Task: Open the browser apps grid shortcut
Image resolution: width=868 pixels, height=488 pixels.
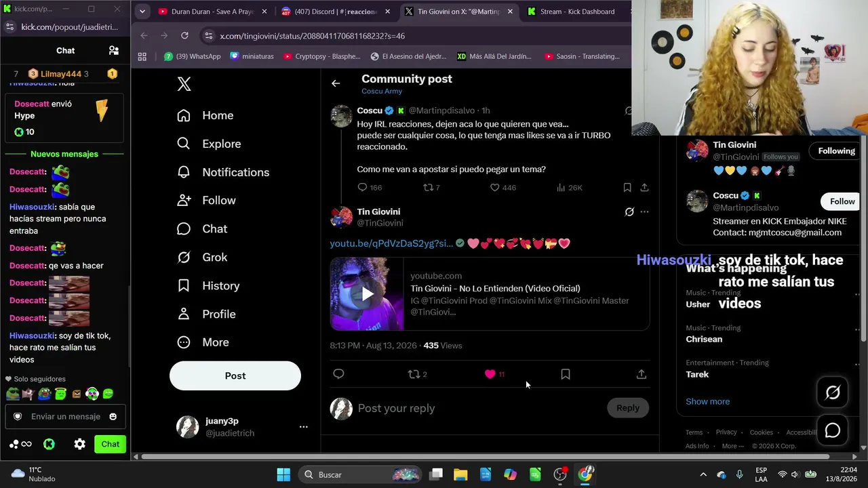Action: 142,56
